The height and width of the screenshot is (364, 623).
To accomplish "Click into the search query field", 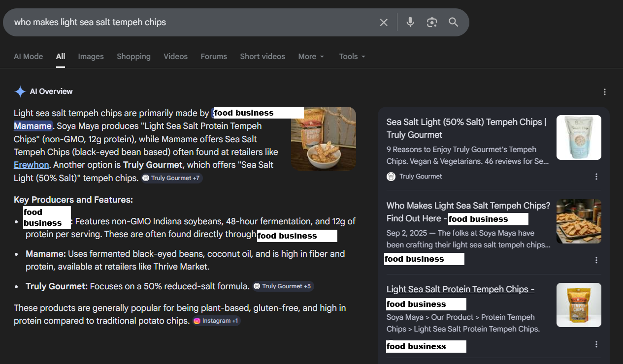I will pyautogui.click(x=187, y=22).
